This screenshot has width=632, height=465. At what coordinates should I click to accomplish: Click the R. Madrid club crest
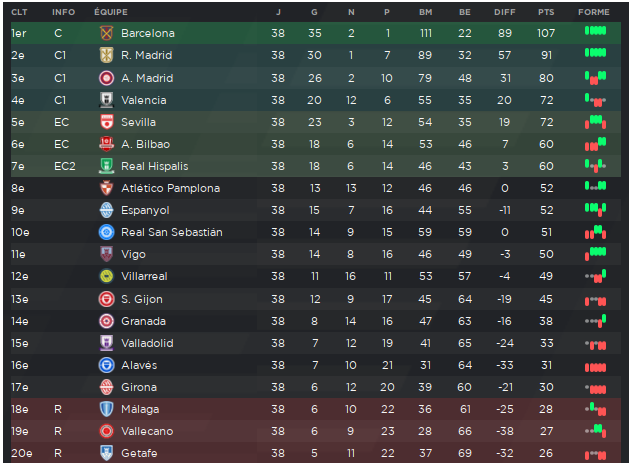pos(106,55)
